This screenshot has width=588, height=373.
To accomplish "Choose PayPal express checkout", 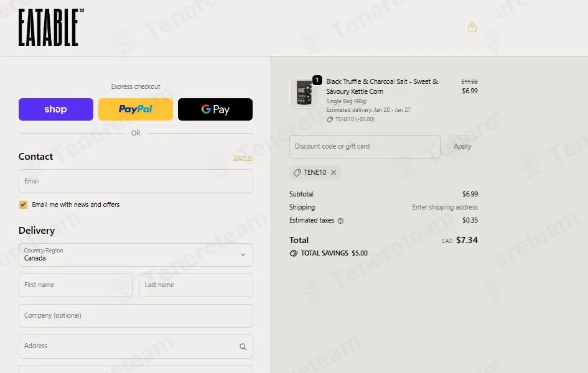I will tap(136, 109).
